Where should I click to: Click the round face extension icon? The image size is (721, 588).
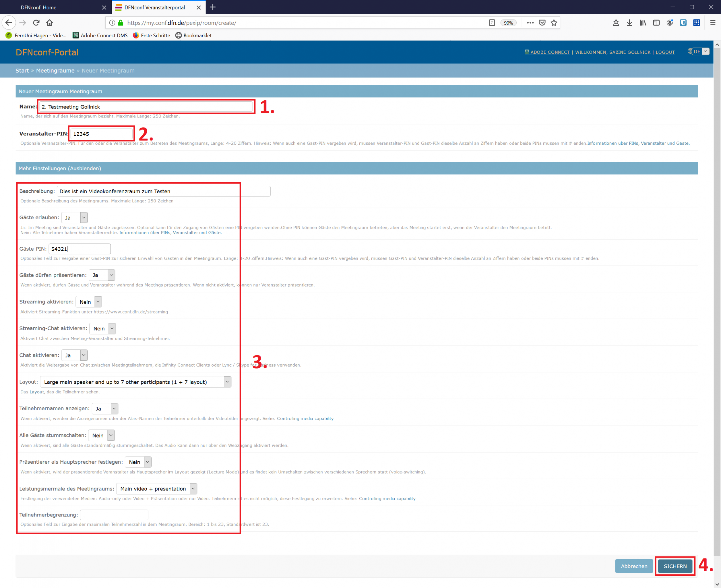pos(670,23)
